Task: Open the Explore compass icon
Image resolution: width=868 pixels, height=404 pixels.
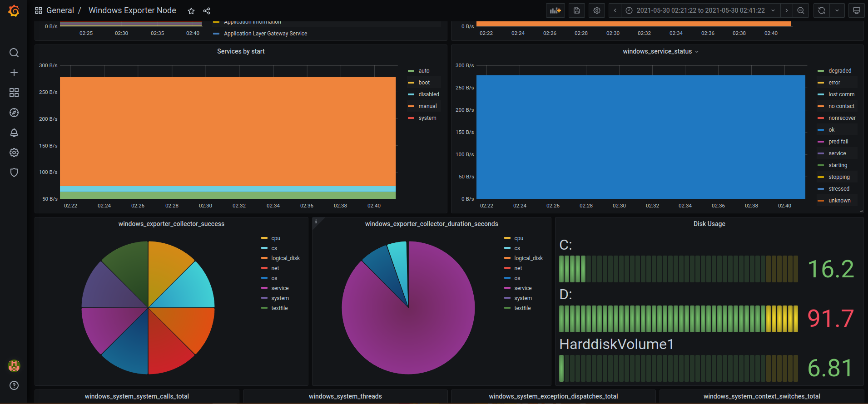Action: [14, 113]
